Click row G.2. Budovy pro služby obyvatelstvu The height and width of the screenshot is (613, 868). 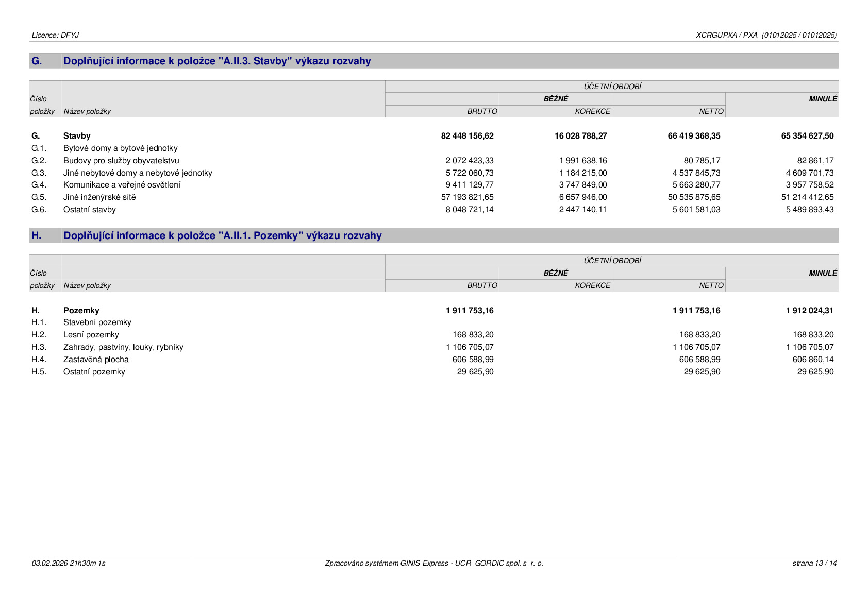[433, 161]
